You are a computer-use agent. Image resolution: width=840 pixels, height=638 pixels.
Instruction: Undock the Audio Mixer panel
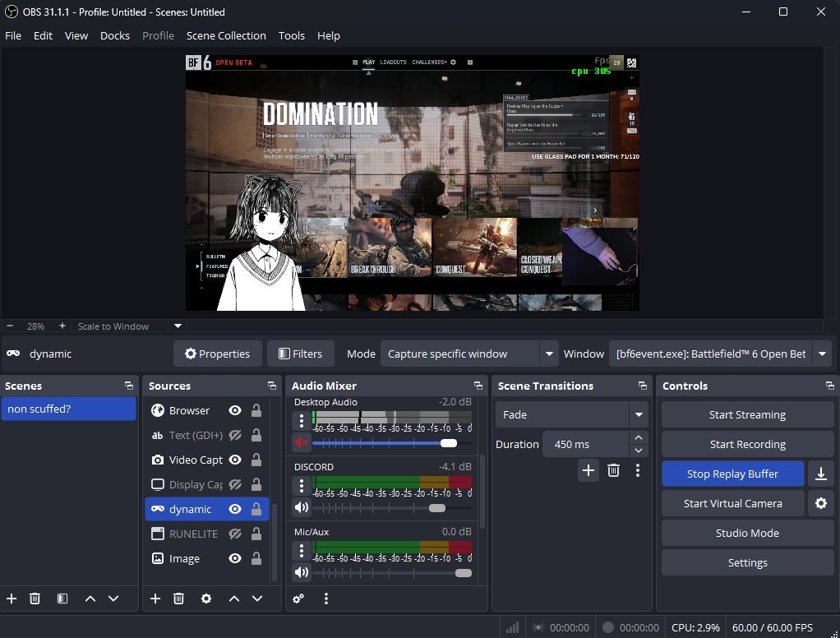coord(478,386)
